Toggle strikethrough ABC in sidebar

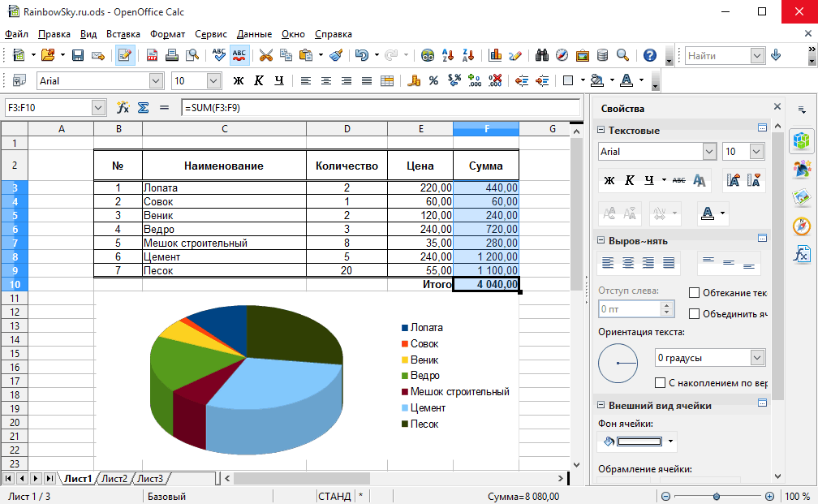coord(678,180)
